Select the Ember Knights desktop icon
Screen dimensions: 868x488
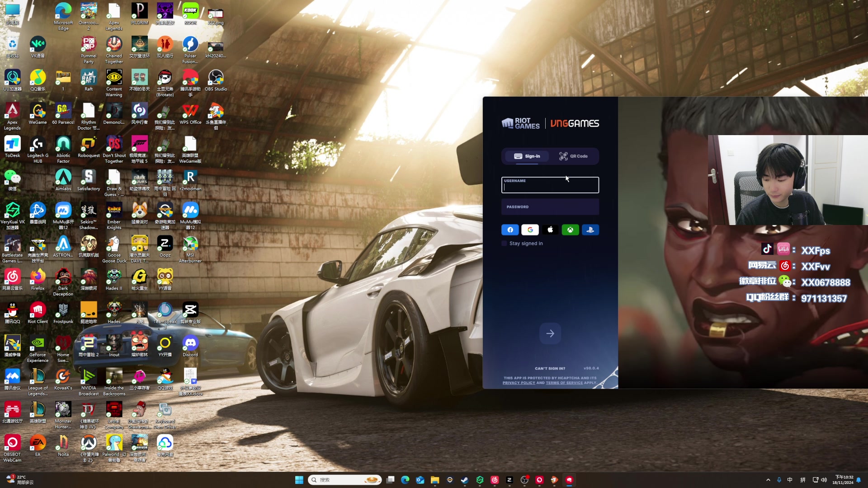click(114, 216)
